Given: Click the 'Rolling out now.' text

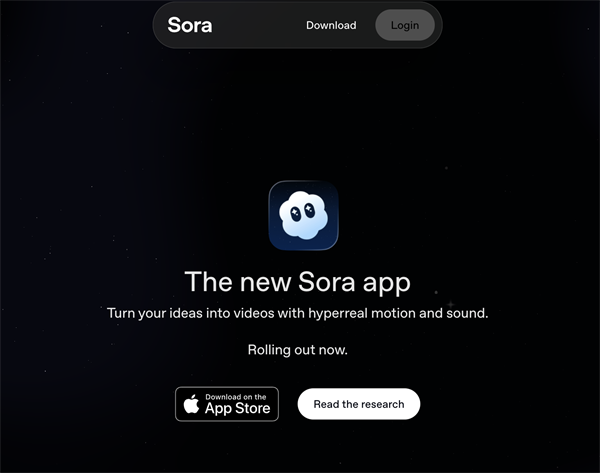Looking at the screenshot, I should point(298,350).
